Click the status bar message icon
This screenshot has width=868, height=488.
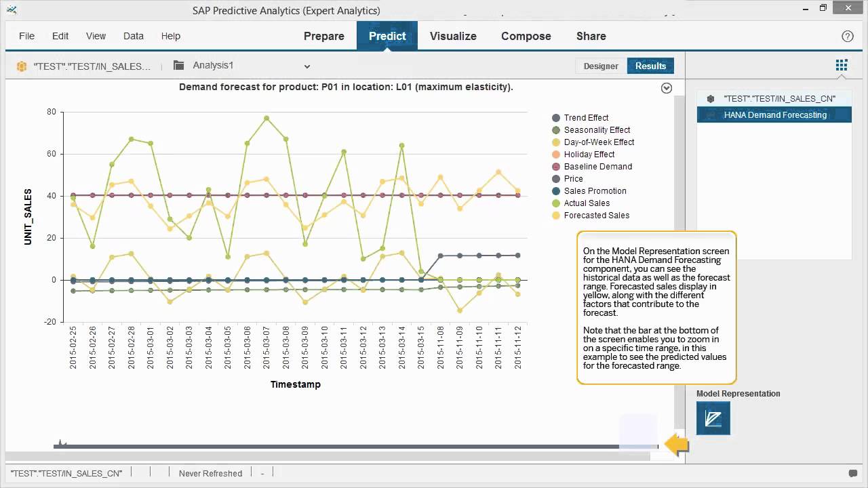[x=853, y=473]
